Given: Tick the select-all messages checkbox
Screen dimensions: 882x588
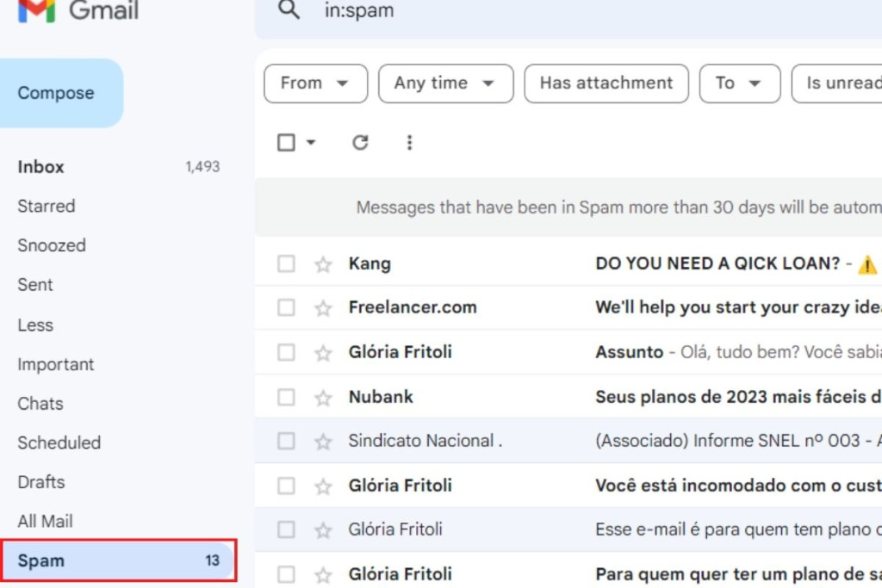Looking at the screenshot, I should click(x=286, y=142).
